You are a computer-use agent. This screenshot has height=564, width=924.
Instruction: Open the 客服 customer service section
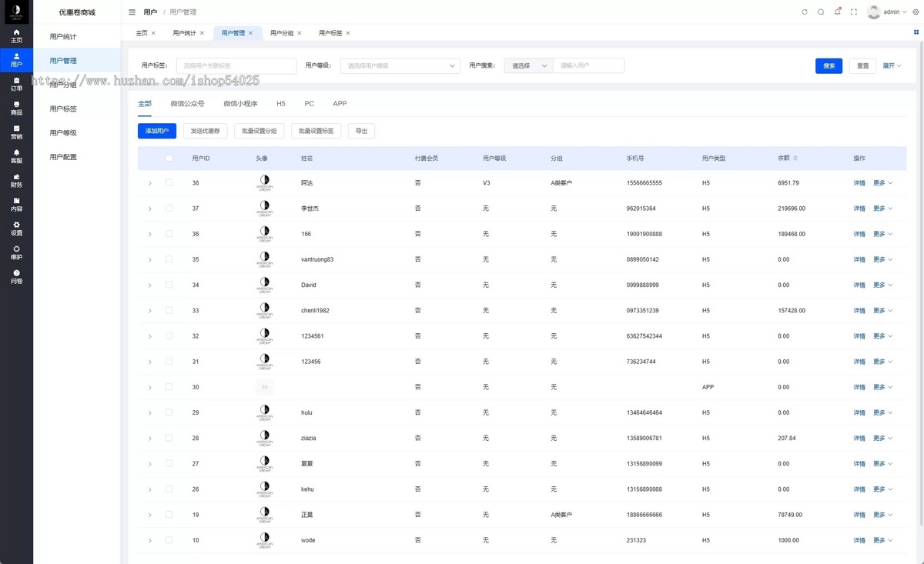click(x=16, y=156)
